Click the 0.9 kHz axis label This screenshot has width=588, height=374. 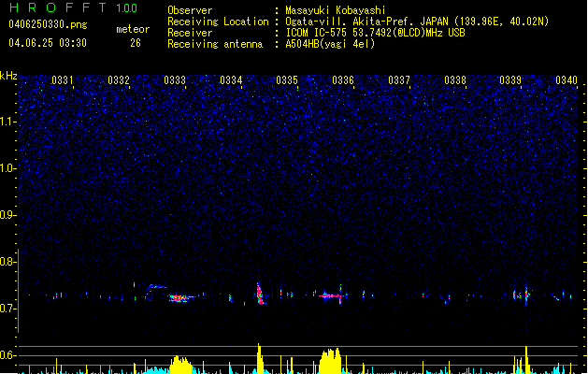click(7, 215)
